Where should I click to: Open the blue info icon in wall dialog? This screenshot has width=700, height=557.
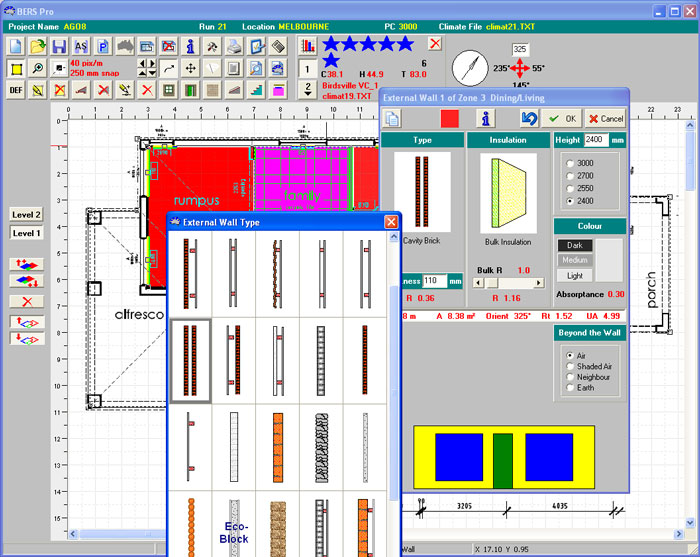tap(487, 118)
